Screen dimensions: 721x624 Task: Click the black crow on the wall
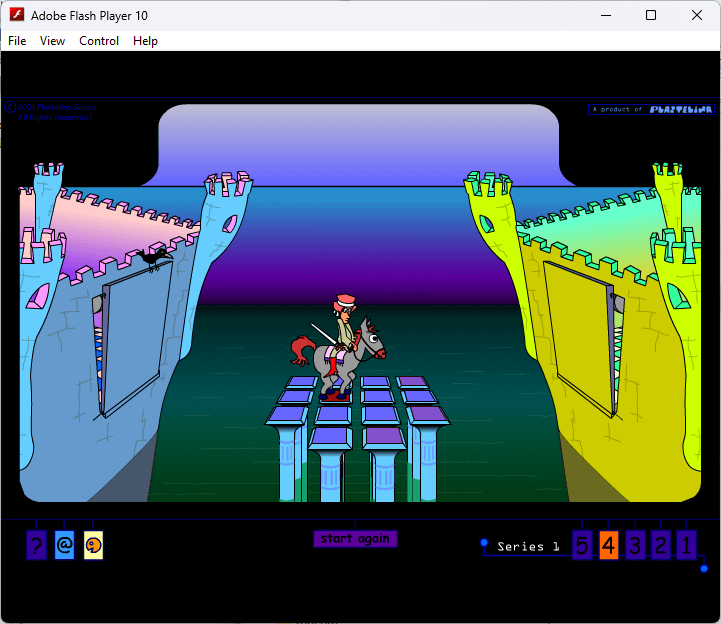click(154, 258)
